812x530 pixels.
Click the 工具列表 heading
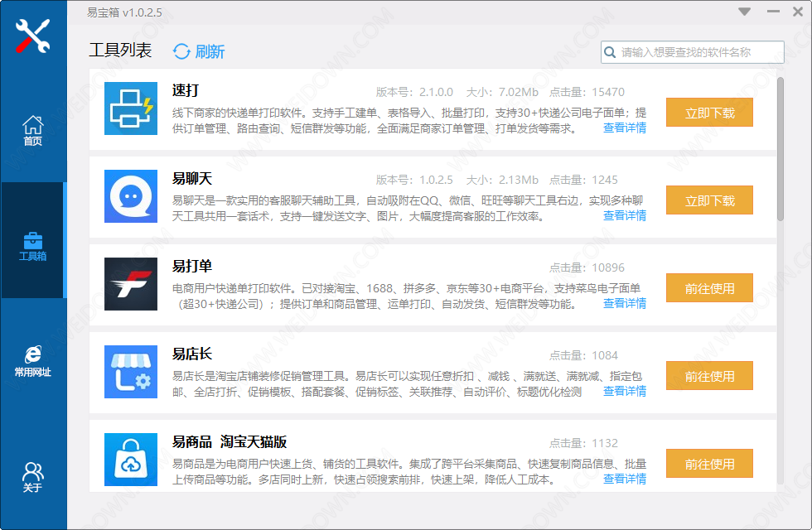tap(120, 51)
